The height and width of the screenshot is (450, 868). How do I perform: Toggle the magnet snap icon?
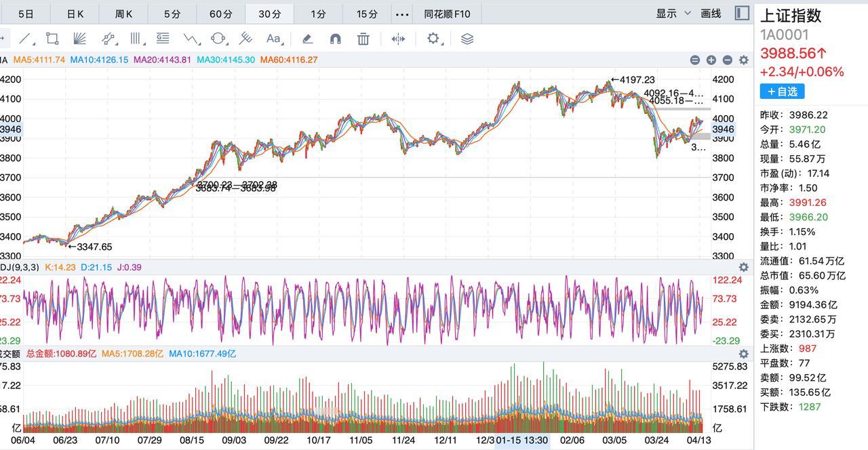pos(335,39)
